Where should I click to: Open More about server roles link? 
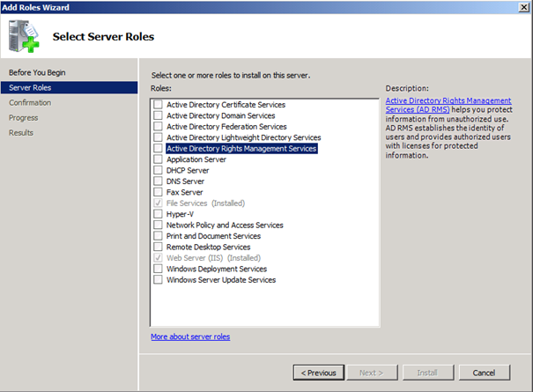click(190, 337)
